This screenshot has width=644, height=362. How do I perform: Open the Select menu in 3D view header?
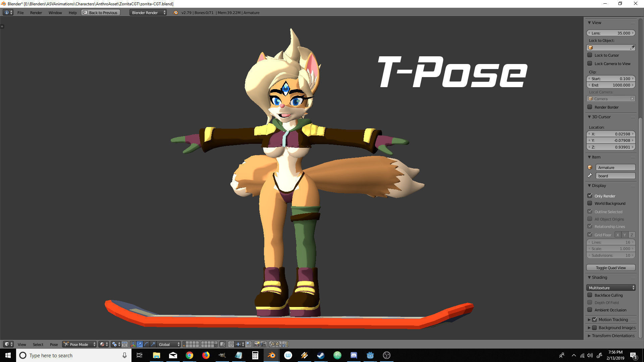coord(38,345)
